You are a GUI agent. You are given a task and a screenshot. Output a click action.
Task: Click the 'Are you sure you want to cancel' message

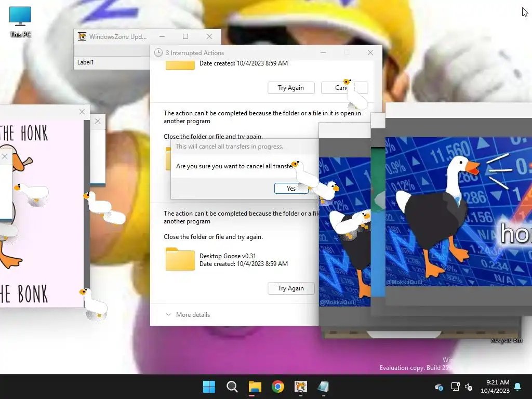tap(234, 166)
